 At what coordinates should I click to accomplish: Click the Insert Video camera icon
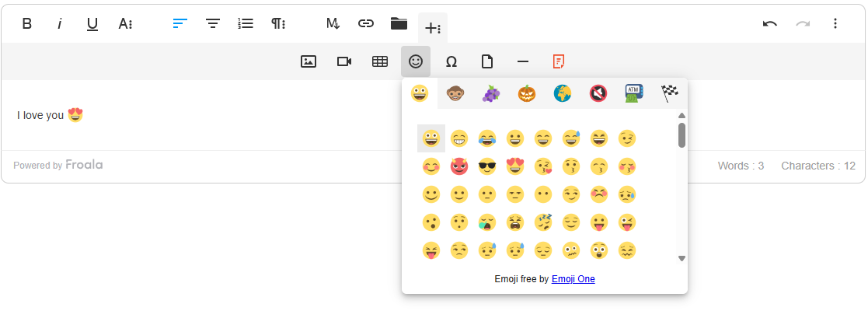pos(344,61)
